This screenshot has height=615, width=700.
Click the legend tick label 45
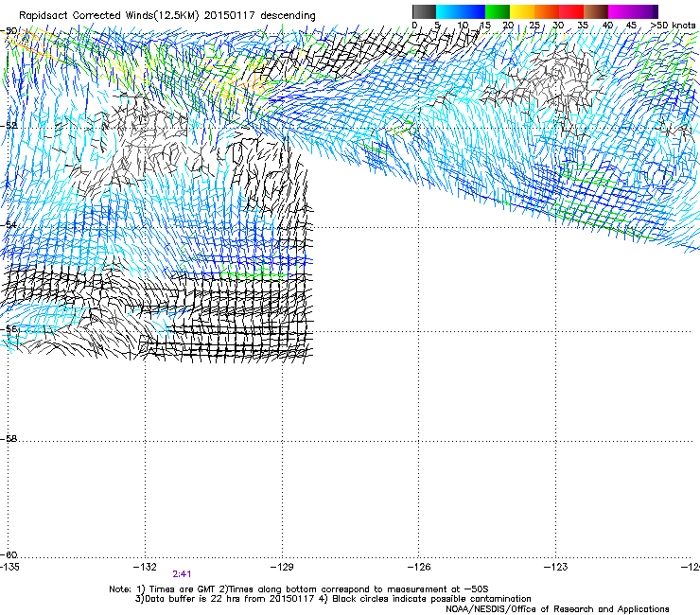[631, 26]
